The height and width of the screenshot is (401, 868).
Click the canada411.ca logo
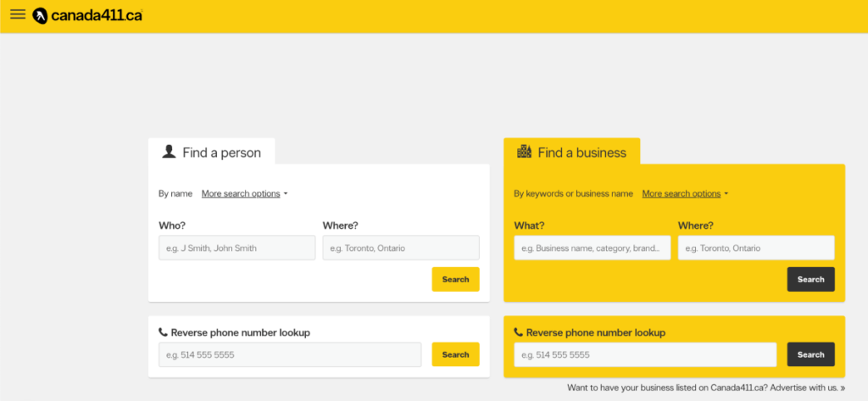pyautogui.click(x=87, y=15)
